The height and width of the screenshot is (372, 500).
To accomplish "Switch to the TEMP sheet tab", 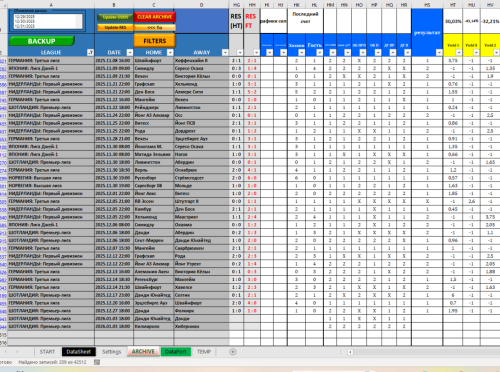I will tap(204, 352).
